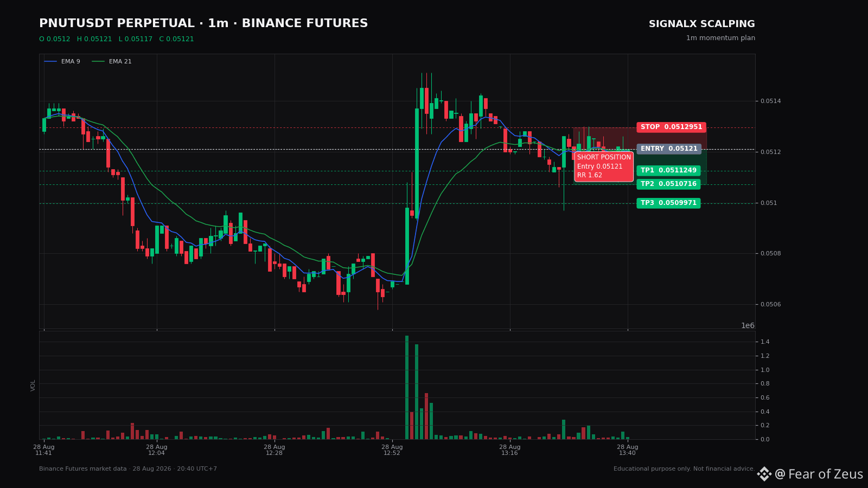Image resolution: width=868 pixels, height=488 pixels.
Task: Select the TP1 0.0511249 target tag
Action: click(x=668, y=171)
